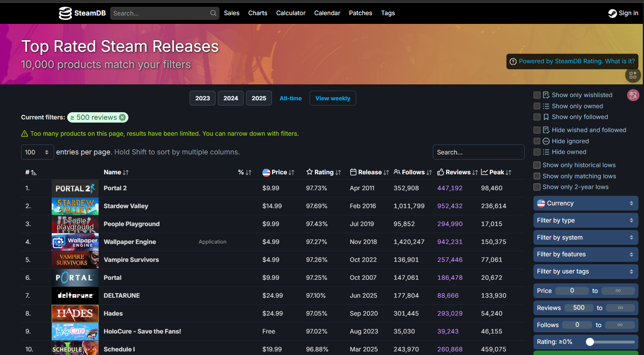
Task: Check Hide wished and followed
Action: [537, 130]
